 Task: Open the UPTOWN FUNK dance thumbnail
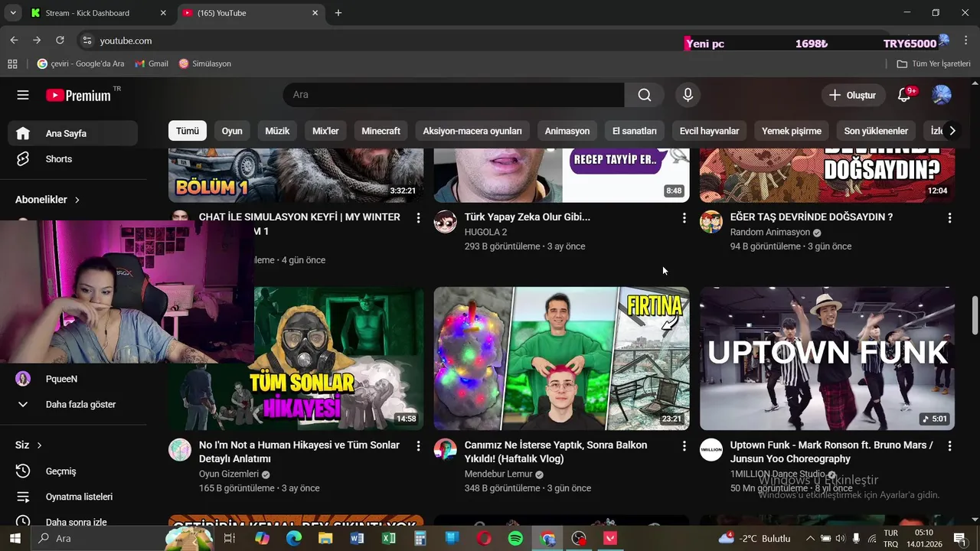tap(827, 358)
